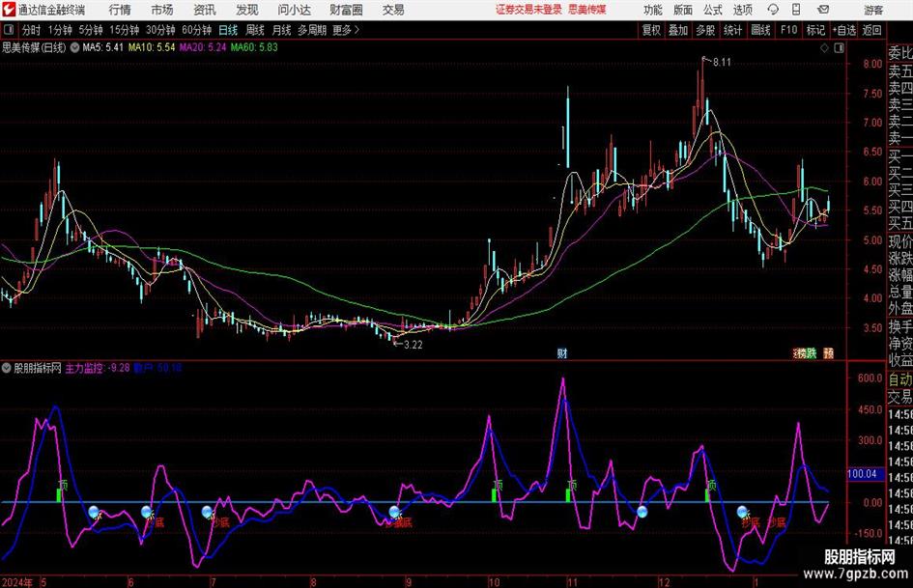This screenshot has width=913, height=588.
Task: Open the headset customer service icon
Action: (x=773, y=10)
